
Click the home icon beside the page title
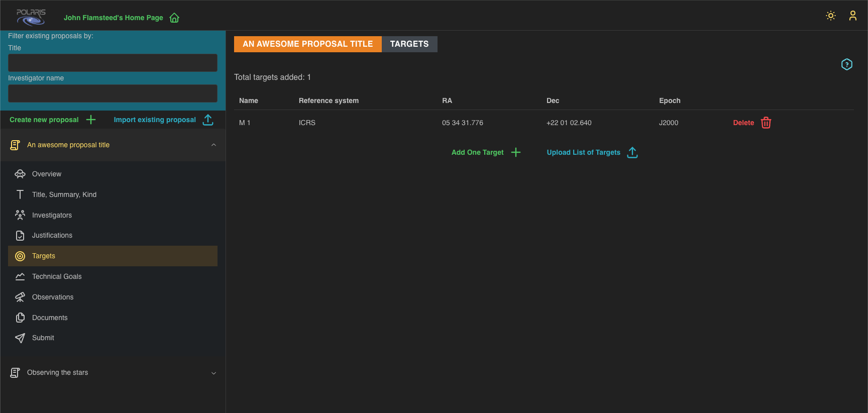pos(174,18)
